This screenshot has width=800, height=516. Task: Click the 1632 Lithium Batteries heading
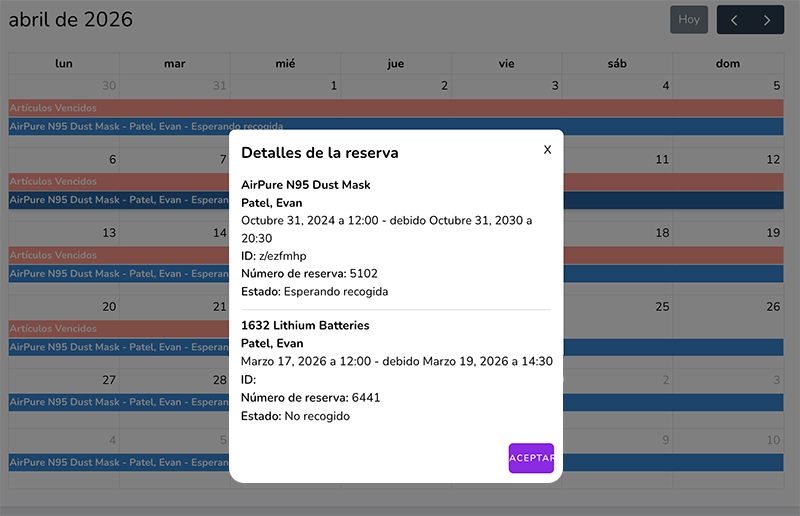pyautogui.click(x=305, y=325)
